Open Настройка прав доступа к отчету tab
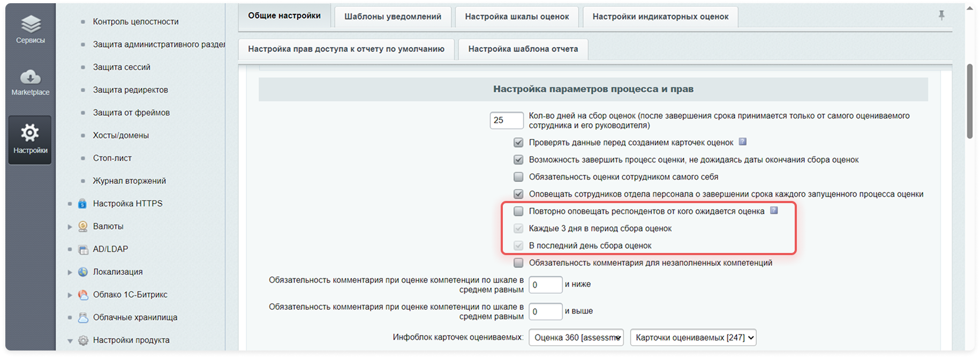The image size is (980, 358). point(346,49)
